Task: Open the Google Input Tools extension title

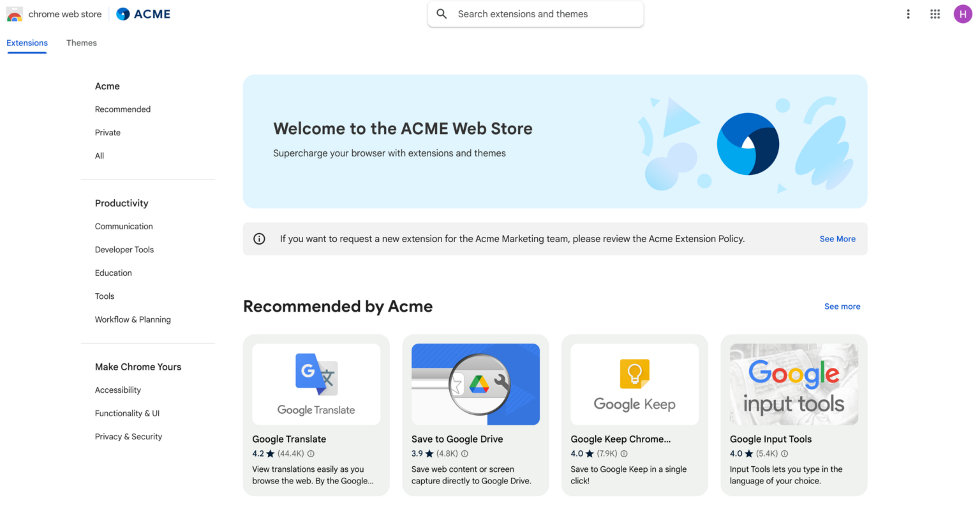Action: (770, 439)
